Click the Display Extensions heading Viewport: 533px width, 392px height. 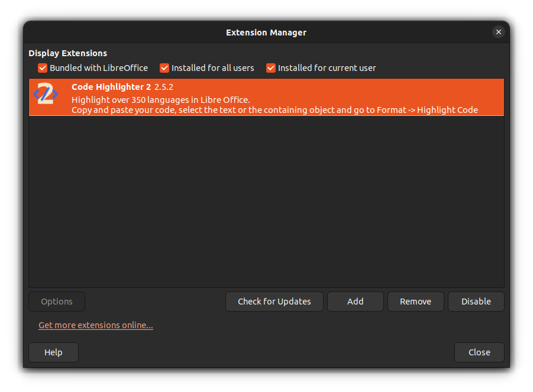point(67,53)
